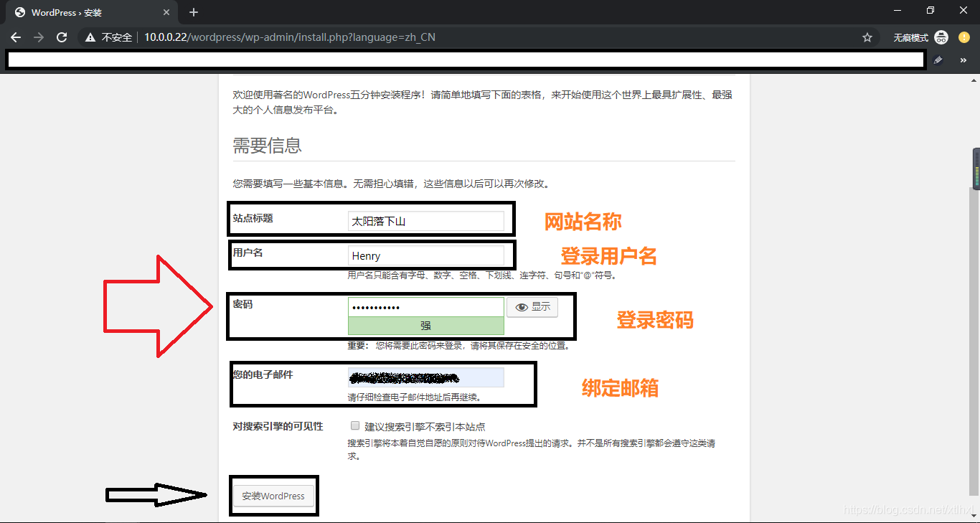The width and height of the screenshot is (980, 523).
Task: Click the 对搜索引擎的可见性 label
Action: 278,426
